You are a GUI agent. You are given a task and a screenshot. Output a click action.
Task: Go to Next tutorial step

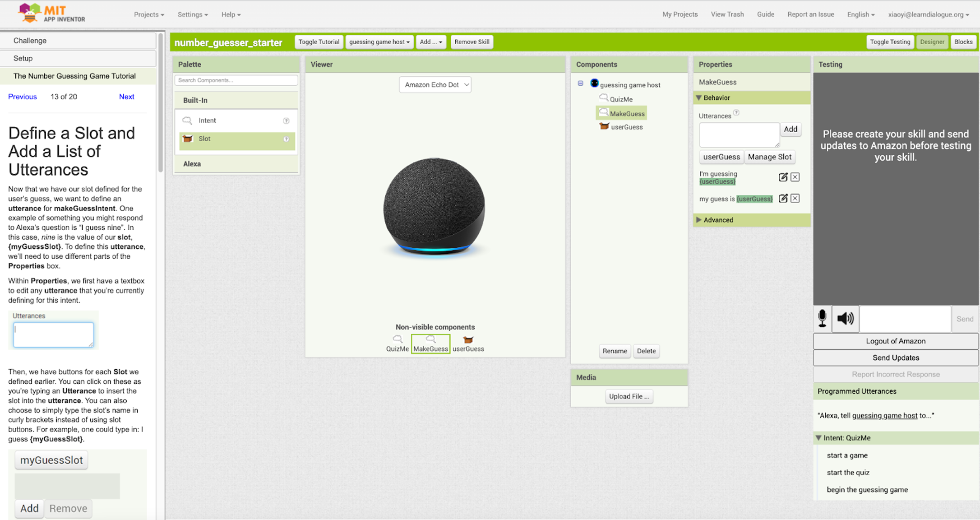click(x=126, y=97)
